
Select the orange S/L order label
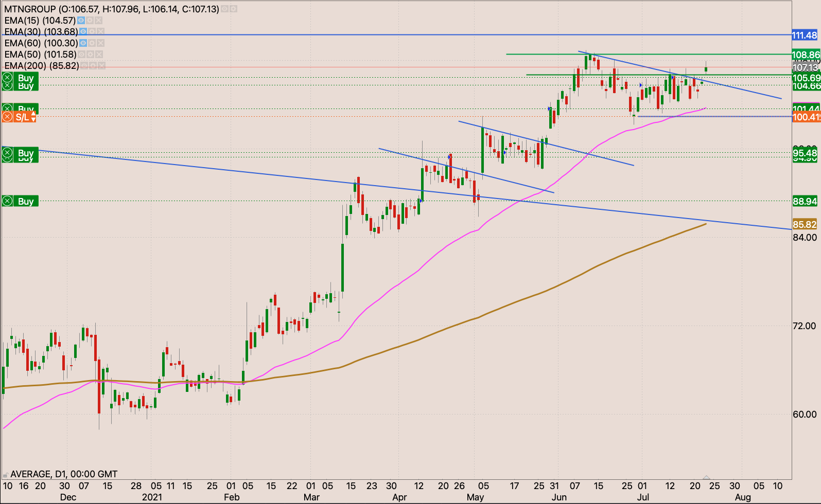[x=22, y=117]
